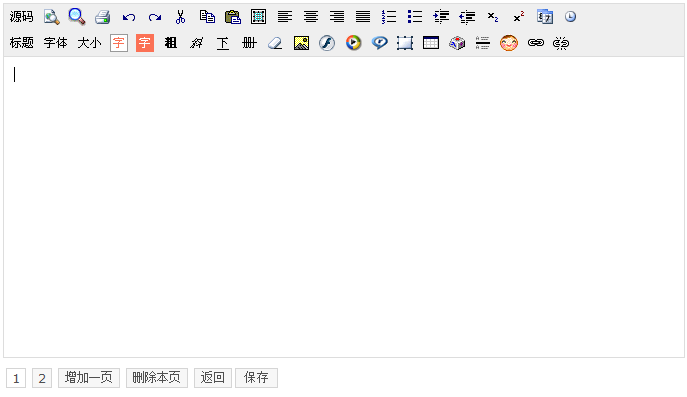This screenshot has height=397, width=687.
Task: Click the 保存 save button
Action: (256, 378)
